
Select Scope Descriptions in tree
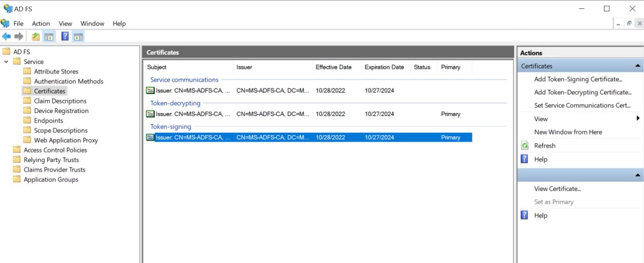61,130
